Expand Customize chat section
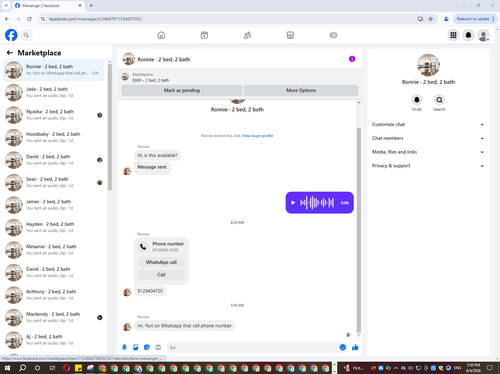The width and height of the screenshot is (500, 374). (428, 124)
